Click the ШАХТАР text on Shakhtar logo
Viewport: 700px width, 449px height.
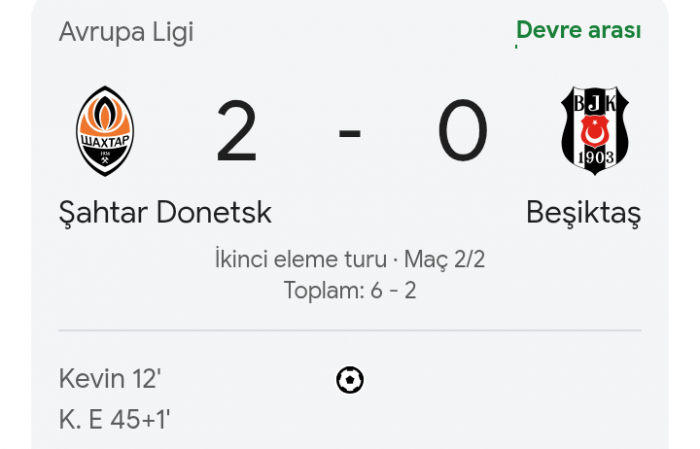[x=105, y=142]
